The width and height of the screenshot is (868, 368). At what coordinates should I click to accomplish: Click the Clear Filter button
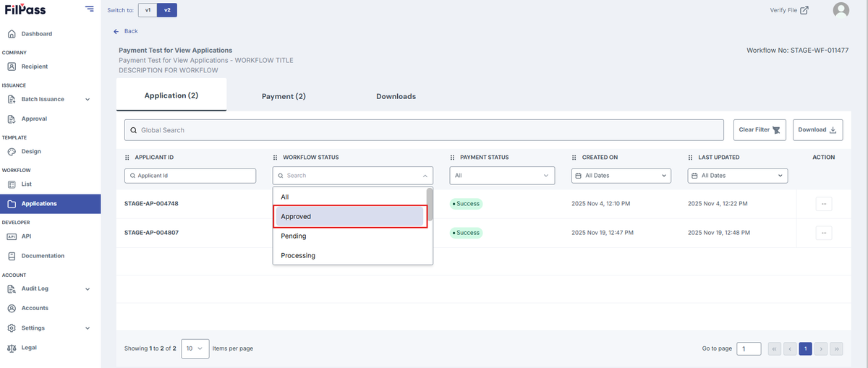point(759,130)
